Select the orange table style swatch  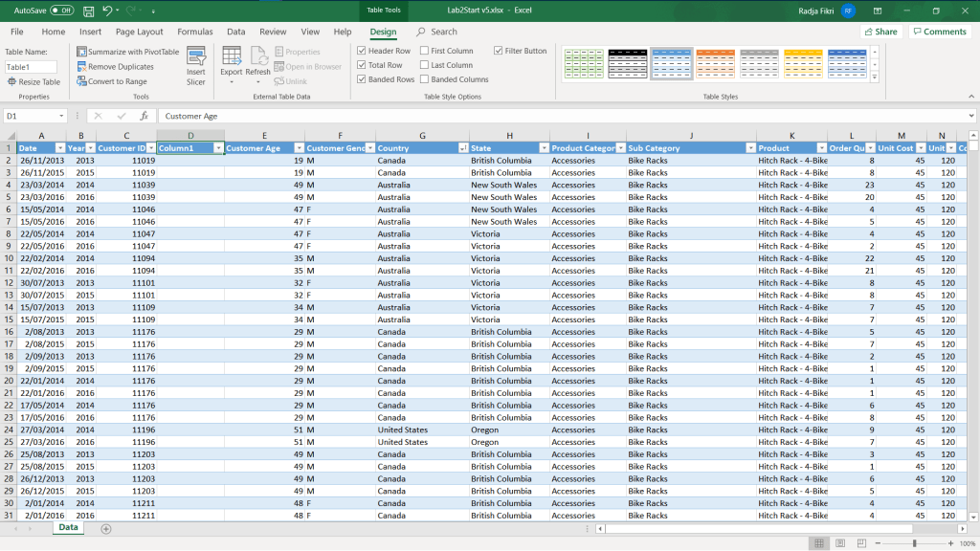715,63
